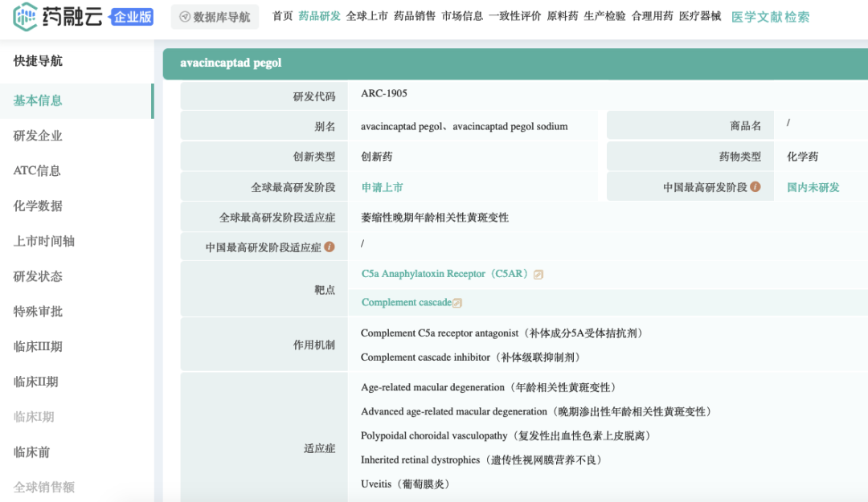Screen dimensions: 868x502
Task: Jump to 化学数据 section
Action: (38, 206)
